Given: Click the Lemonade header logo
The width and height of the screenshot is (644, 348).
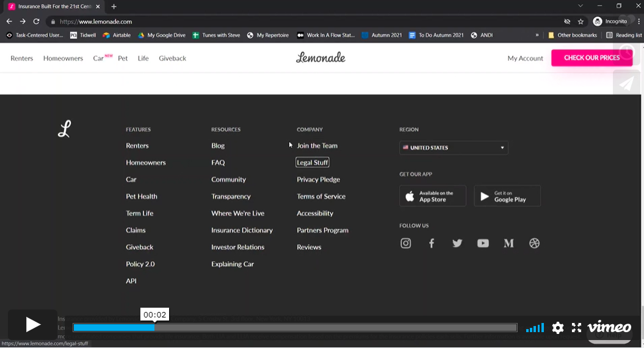Looking at the screenshot, I should click(x=320, y=57).
